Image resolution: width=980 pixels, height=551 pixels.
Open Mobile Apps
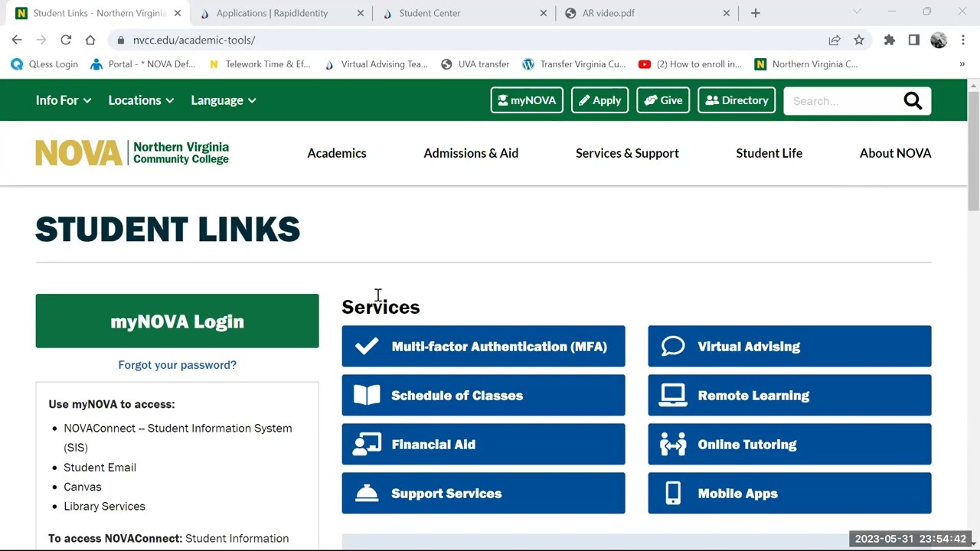(x=789, y=493)
